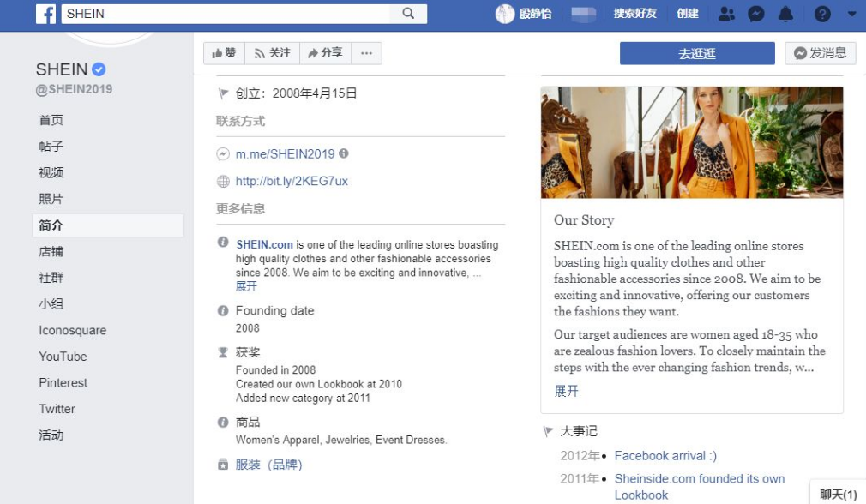Screen dimensions: 866x504
Task: Focus the search field containing SHEIN
Action: coord(226,14)
